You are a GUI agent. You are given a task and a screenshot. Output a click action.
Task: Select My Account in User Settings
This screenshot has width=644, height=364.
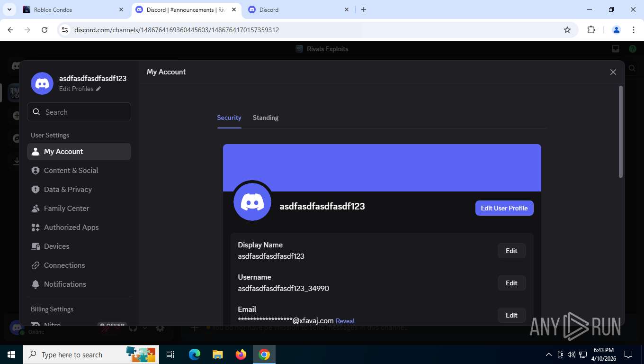(79, 152)
